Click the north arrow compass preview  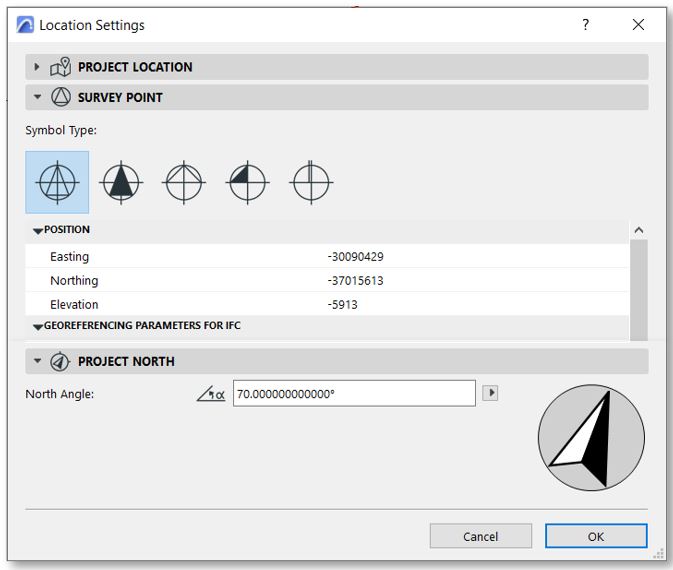(x=590, y=440)
